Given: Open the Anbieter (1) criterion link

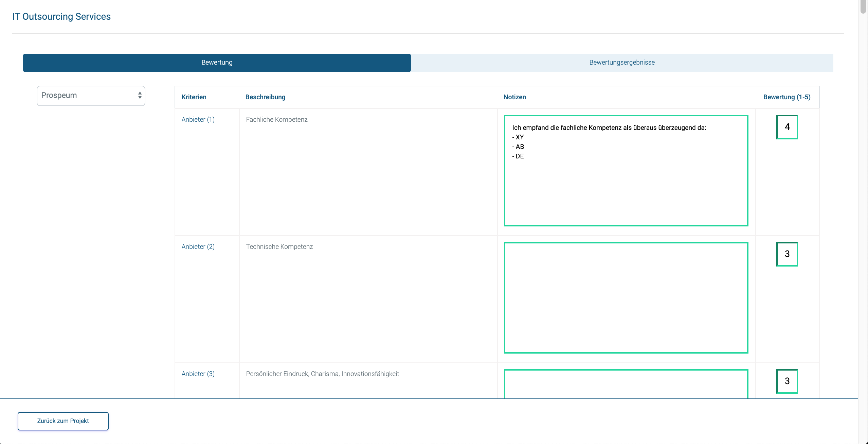Looking at the screenshot, I should point(198,119).
